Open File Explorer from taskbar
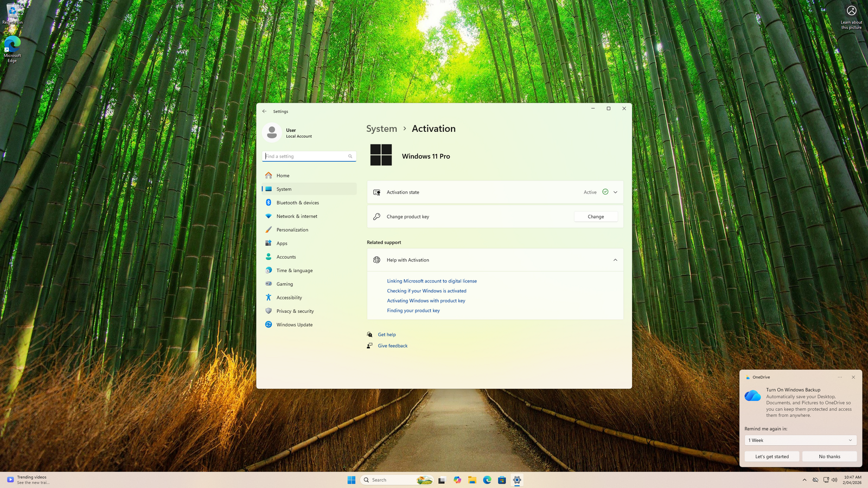868x488 pixels. tap(473, 480)
